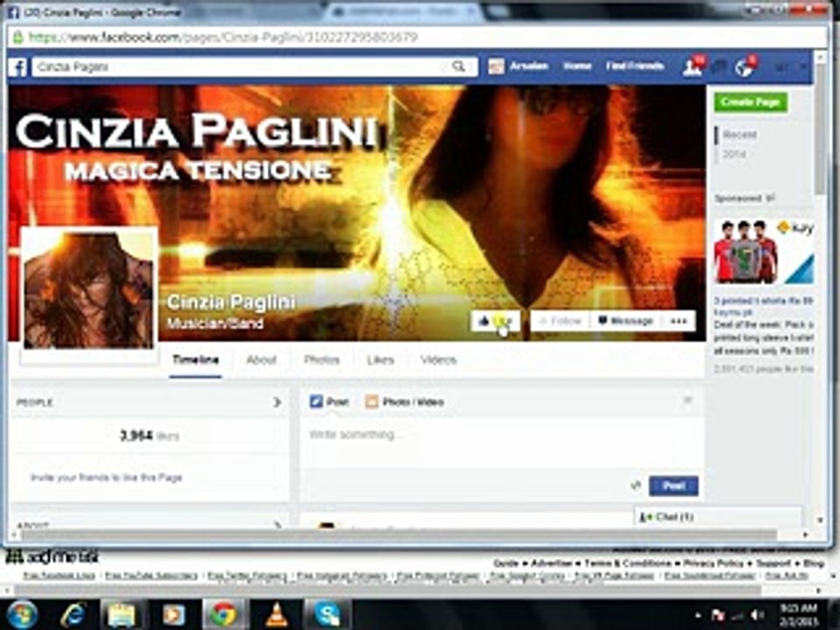This screenshot has width=840, height=630.
Task: Click the scroll down arrow of the page
Action: pyautogui.click(x=820, y=520)
